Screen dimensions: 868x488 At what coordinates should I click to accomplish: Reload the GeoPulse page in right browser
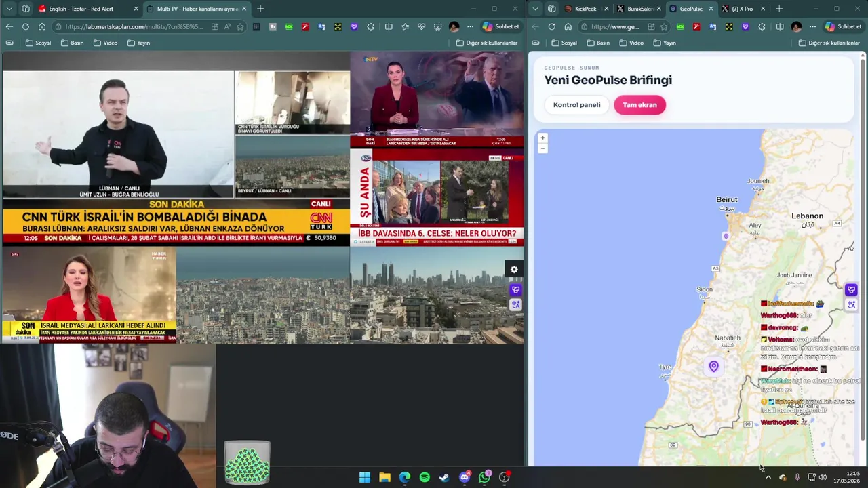tap(551, 26)
